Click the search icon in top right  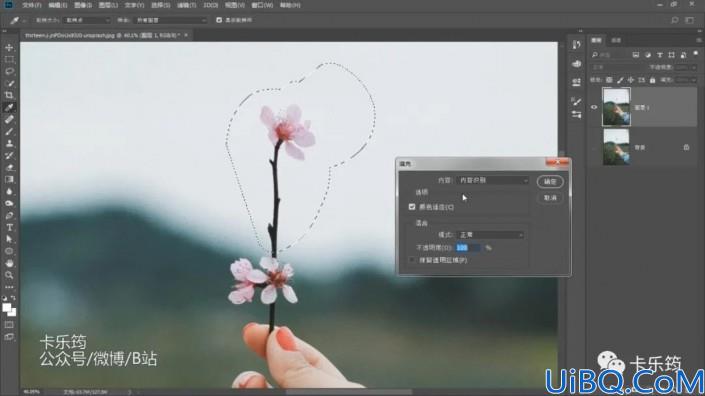675,20
